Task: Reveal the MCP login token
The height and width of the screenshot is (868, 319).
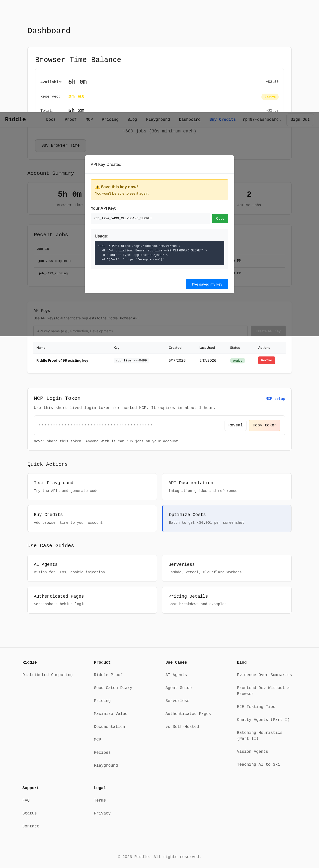Action: point(235,425)
